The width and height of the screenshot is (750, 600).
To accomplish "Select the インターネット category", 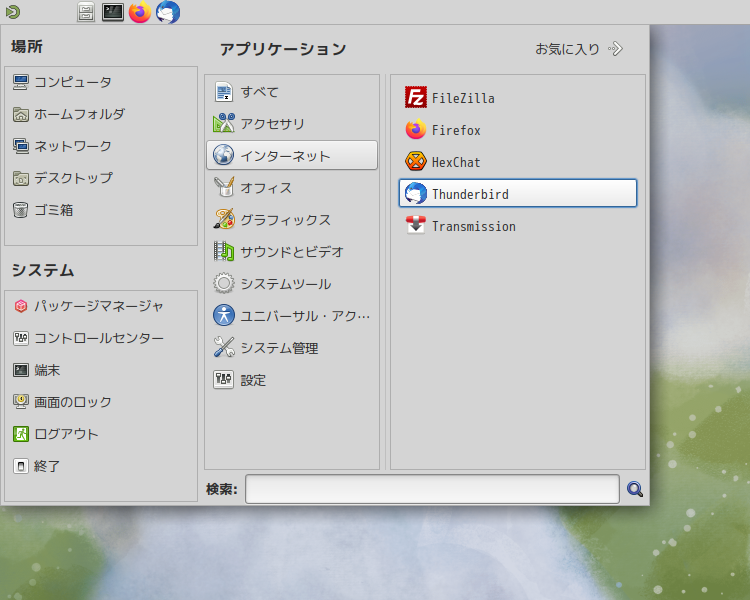I will 292,155.
